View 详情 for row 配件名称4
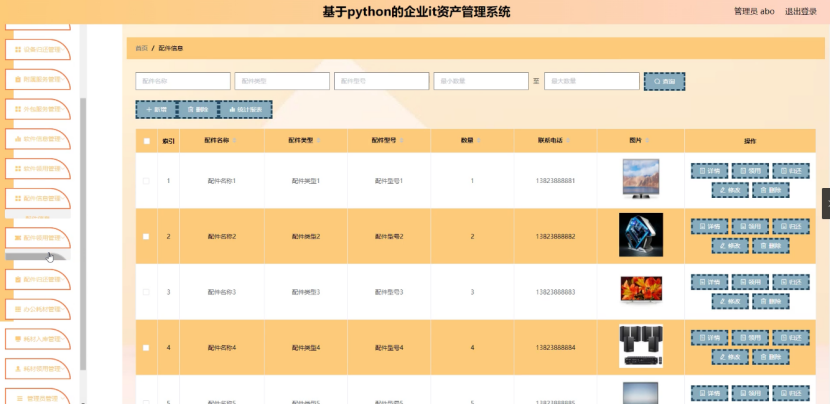This screenshot has width=830, height=404. (709, 338)
